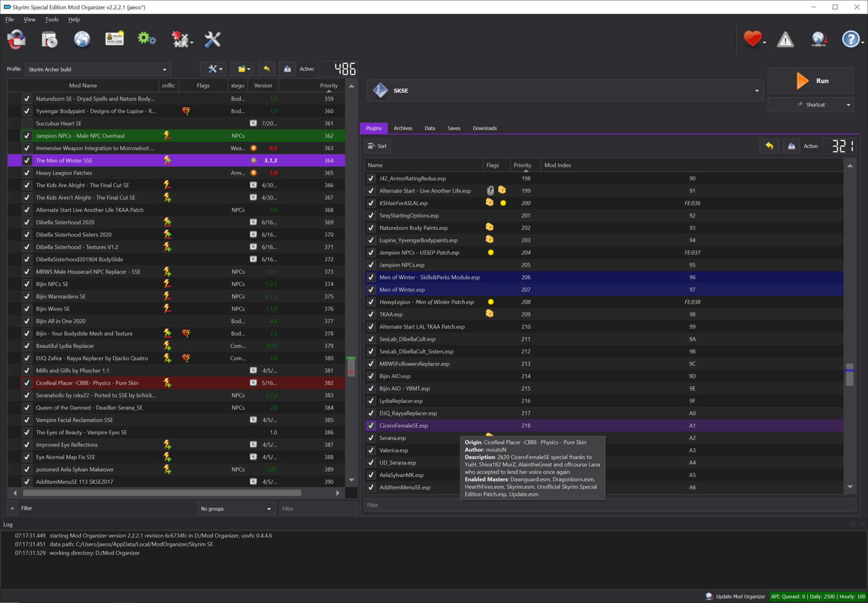
Task: Click the blue question mark Help icon
Action: click(x=850, y=39)
